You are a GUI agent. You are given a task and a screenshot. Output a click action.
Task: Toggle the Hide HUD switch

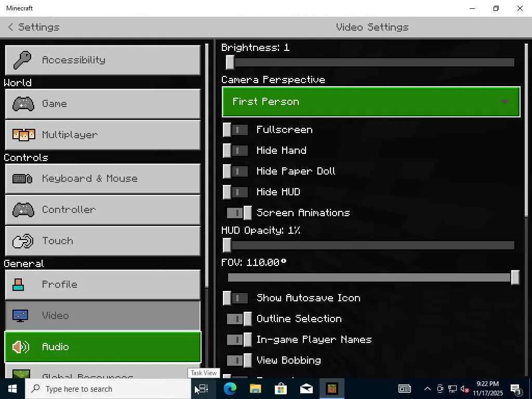(x=235, y=192)
